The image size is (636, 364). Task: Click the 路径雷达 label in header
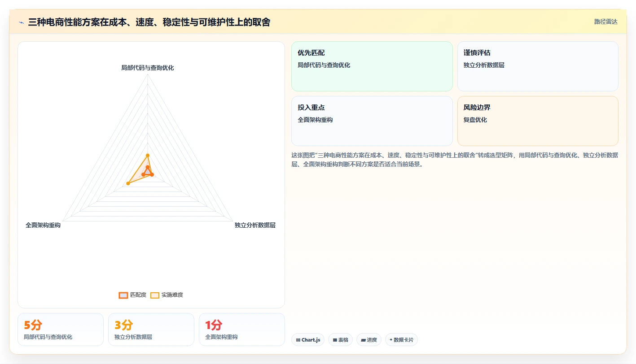[605, 22]
